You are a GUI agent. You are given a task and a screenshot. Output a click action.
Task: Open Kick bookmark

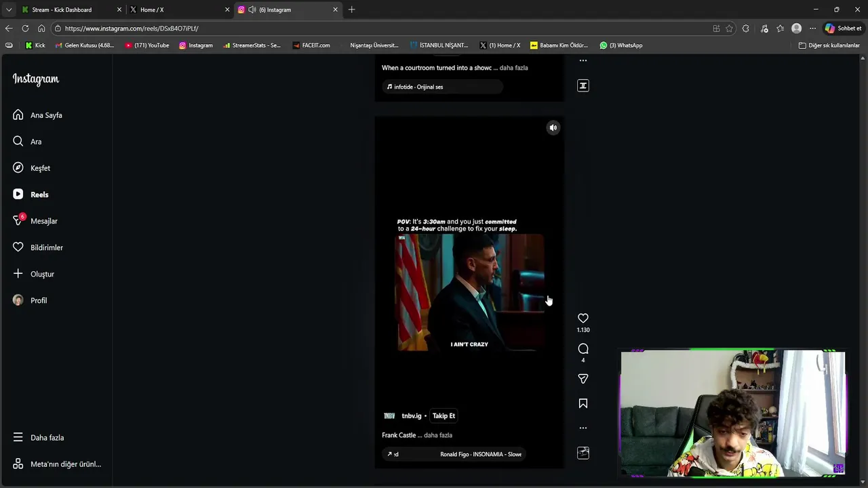coord(35,45)
